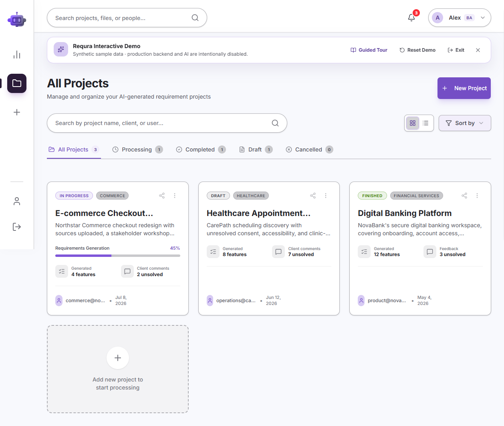Open the E-commerce Checkout project title

click(x=104, y=213)
